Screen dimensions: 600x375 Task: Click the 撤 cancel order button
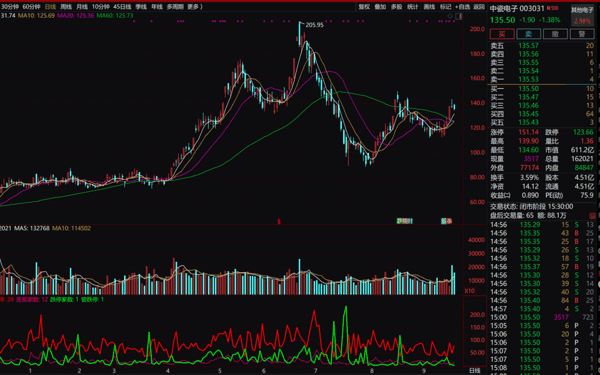point(555,34)
